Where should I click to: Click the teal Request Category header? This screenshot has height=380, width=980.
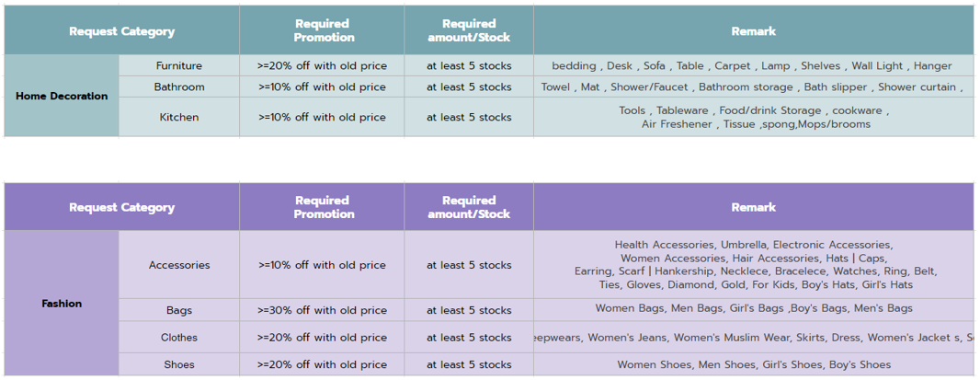pyautogui.click(x=122, y=30)
